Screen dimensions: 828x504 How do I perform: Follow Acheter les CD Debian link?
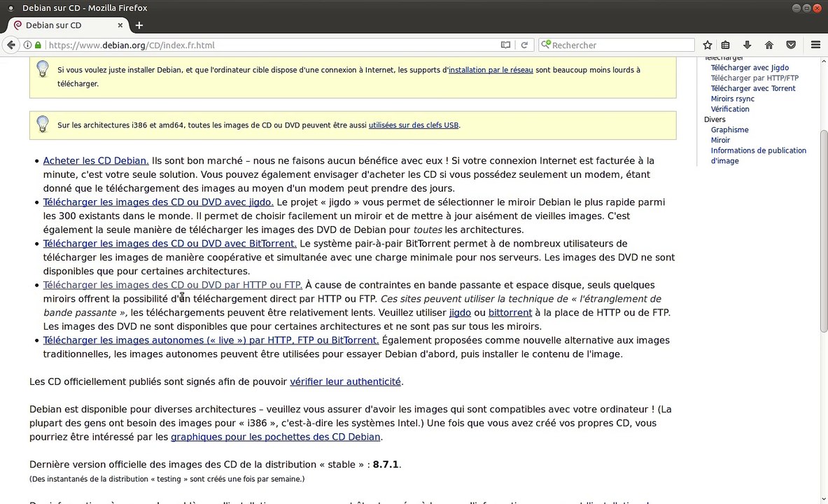click(96, 160)
